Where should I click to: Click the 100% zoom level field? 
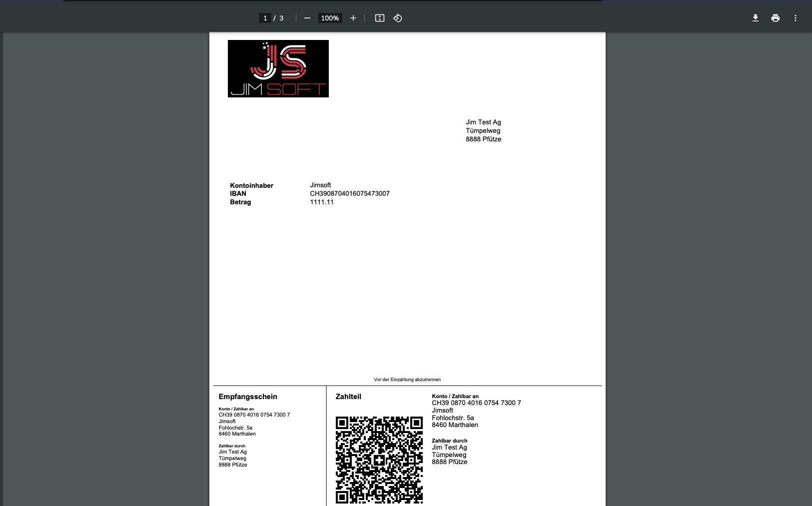pos(330,18)
